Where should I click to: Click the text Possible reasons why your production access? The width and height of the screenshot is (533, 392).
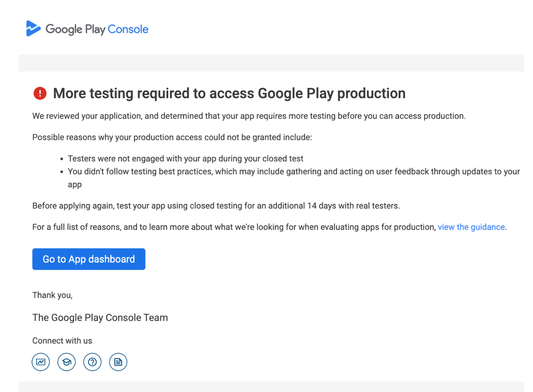(172, 137)
